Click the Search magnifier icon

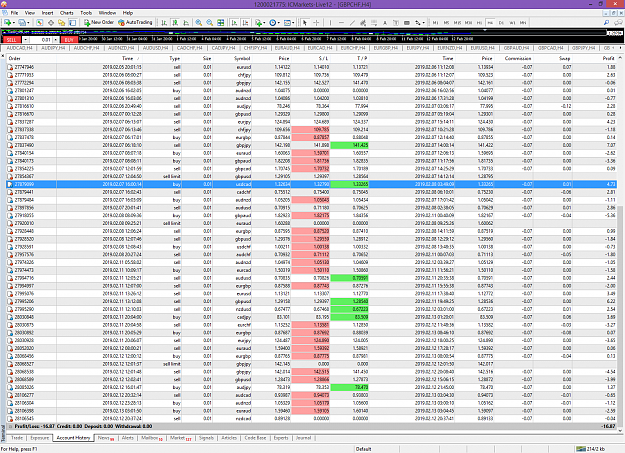tap(606, 23)
